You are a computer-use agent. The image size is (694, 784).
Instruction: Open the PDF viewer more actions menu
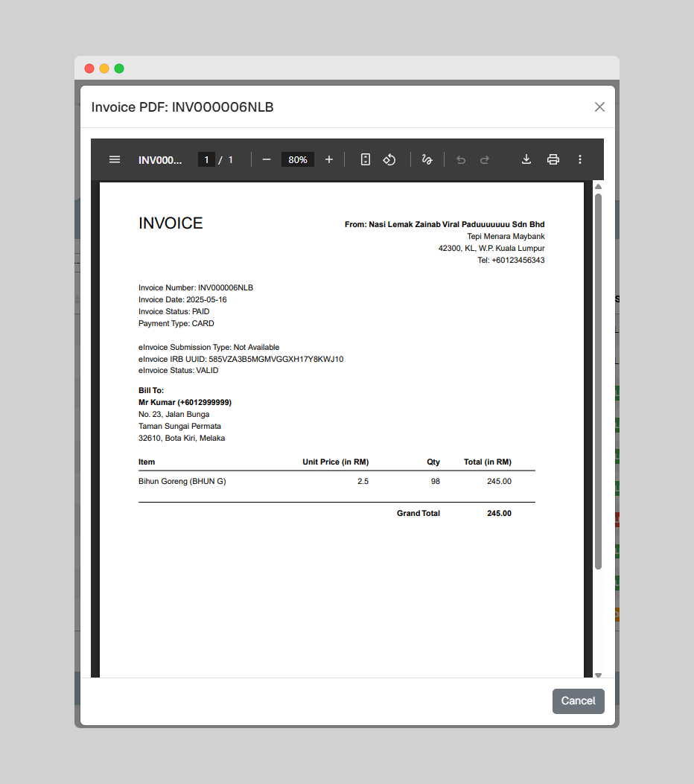[580, 159]
